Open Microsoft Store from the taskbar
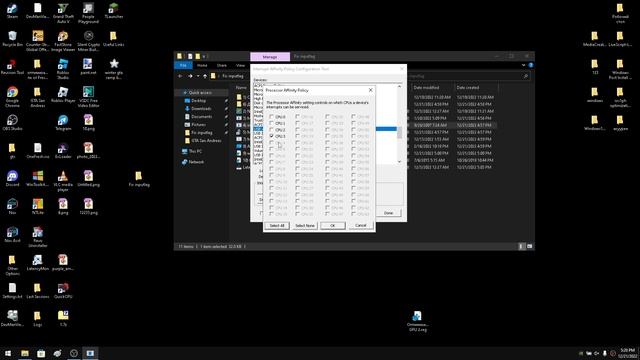Viewport: 640px width, 360px height. click(41, 353)
